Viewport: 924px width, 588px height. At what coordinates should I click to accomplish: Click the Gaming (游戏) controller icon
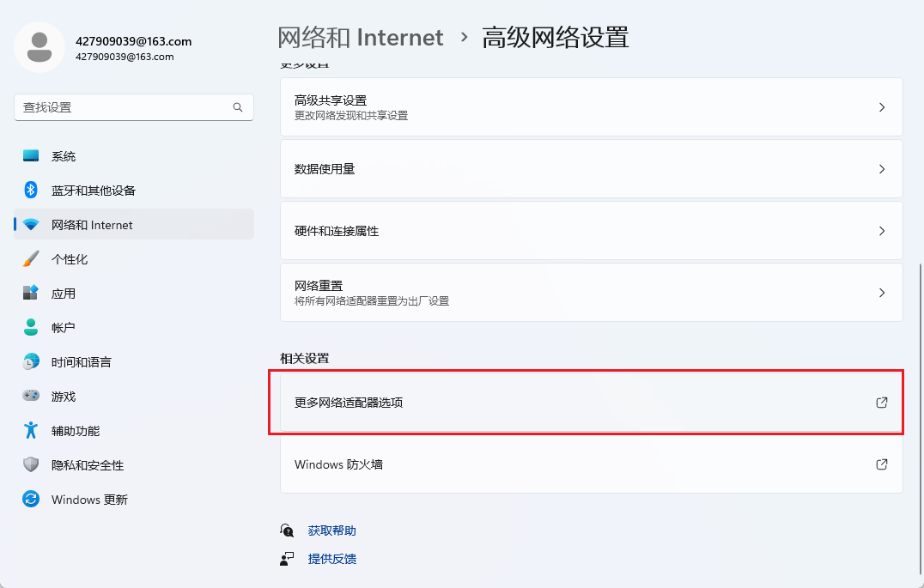(x=31, y=397)
